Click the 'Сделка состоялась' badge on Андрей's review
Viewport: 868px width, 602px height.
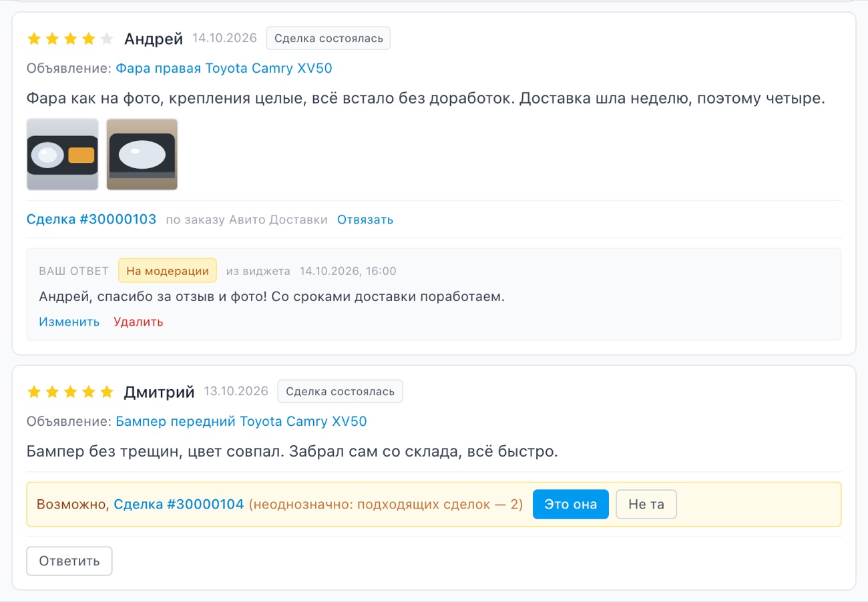[x=329, y=38]
